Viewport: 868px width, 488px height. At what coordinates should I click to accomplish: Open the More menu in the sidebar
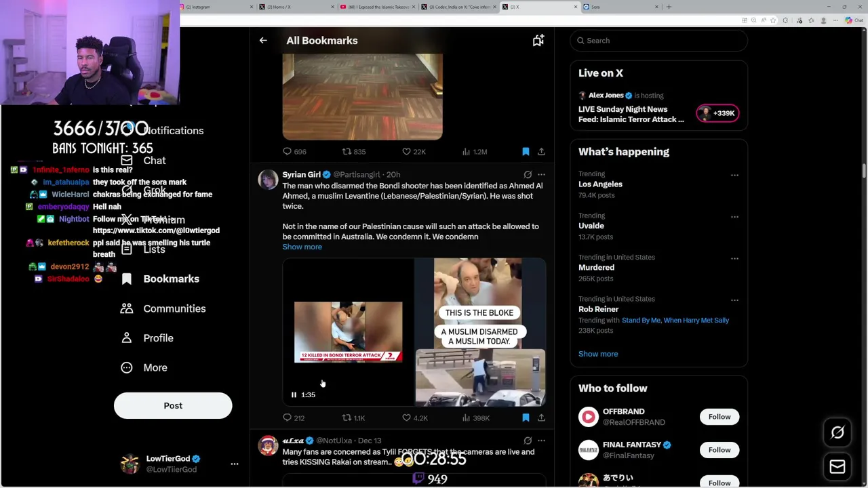(144, 367)
